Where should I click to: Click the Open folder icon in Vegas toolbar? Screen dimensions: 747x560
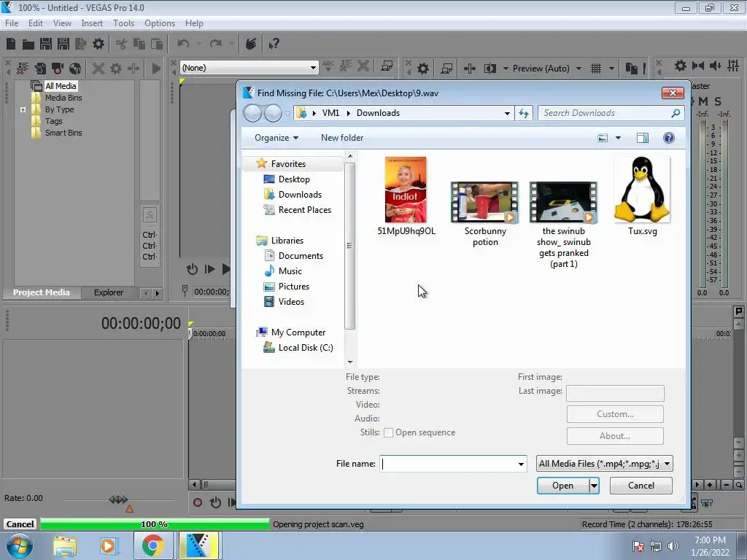[x=28, y=44]
